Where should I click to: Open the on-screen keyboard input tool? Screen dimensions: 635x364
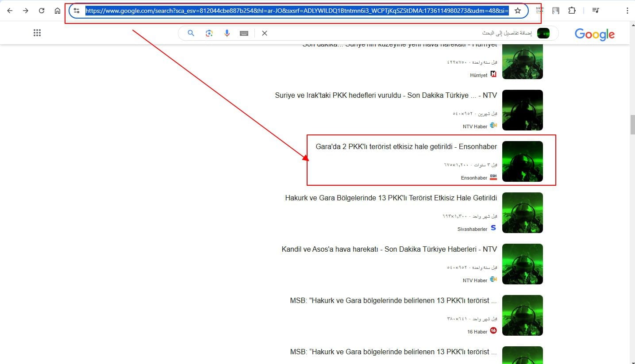click(244, 33)
